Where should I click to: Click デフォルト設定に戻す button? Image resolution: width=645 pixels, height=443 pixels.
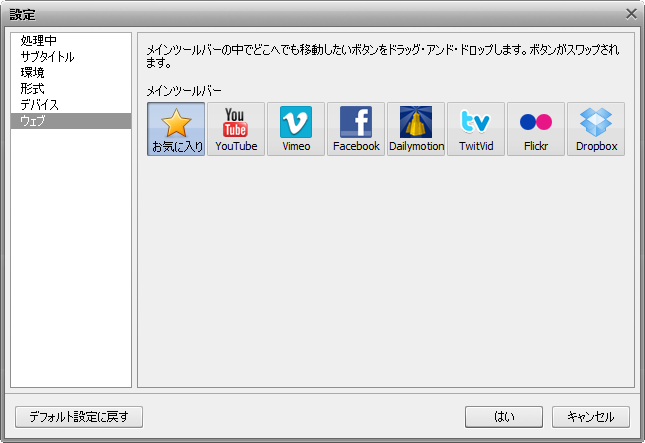[x=79, y=417]
